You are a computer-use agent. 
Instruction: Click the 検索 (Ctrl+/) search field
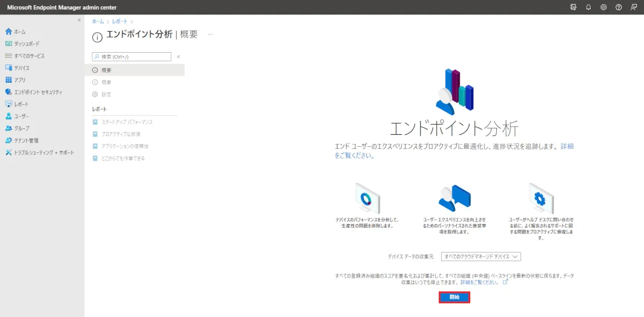point(131,56)
